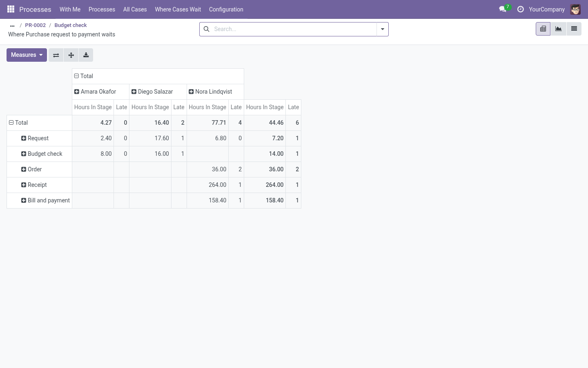The height and width of the screenshot is (368, 588).
Task: Click the search magnifier icon
Action: [207, 29]
